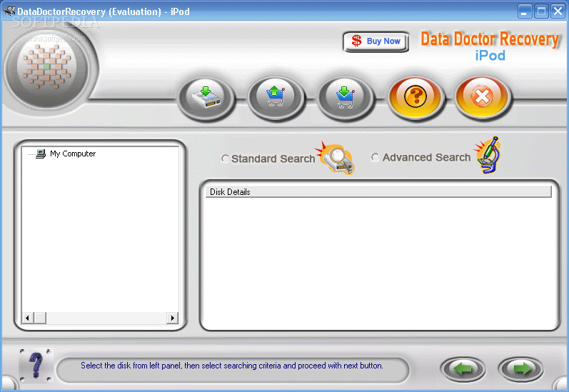This screenshot has height=392, width=569.
Task: Minimize the DataDoctorRecovery window
Action: click(524, 11)
